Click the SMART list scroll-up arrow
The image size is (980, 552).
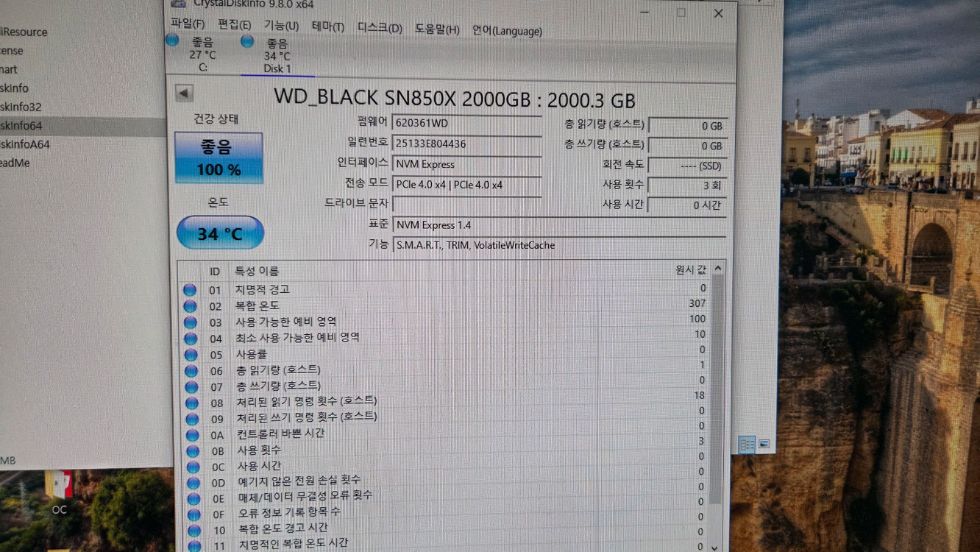(x=718, y=269)
